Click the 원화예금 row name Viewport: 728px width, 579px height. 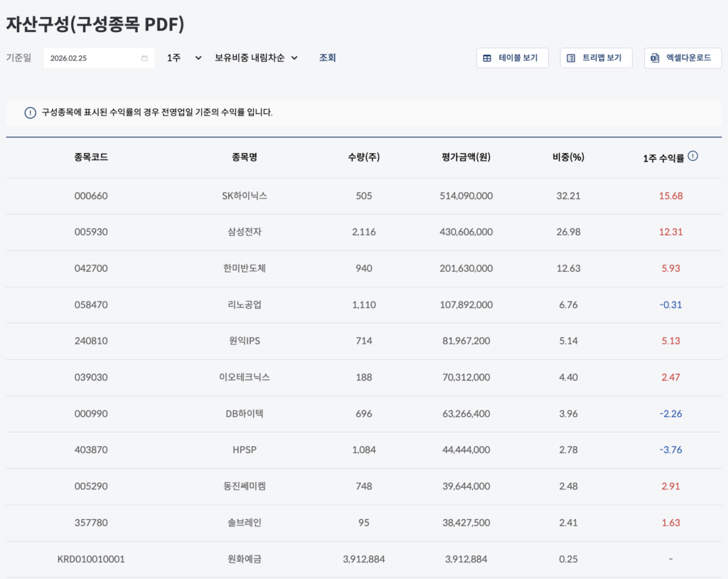click(245, 559)
